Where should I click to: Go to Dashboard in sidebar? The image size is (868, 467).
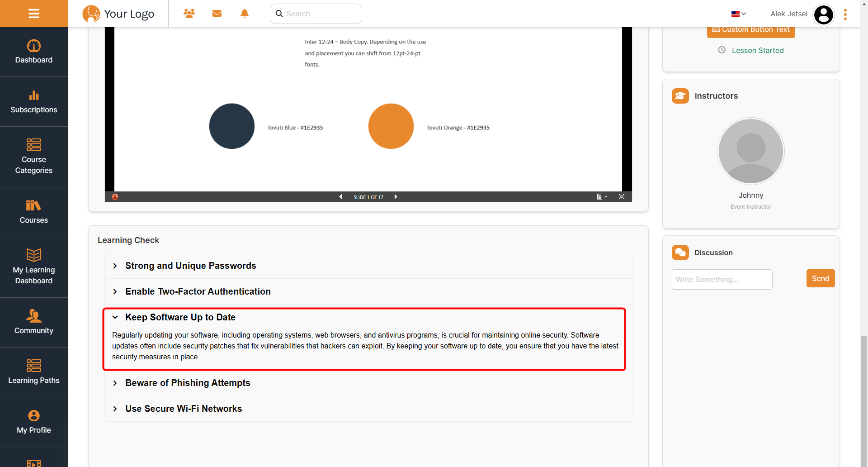(x=34, y=52)
